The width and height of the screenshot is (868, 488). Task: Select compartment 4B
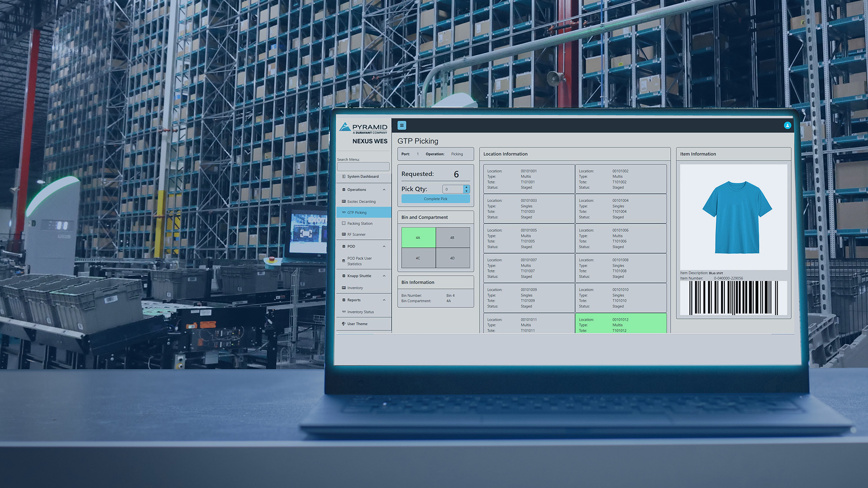point(453,237)
